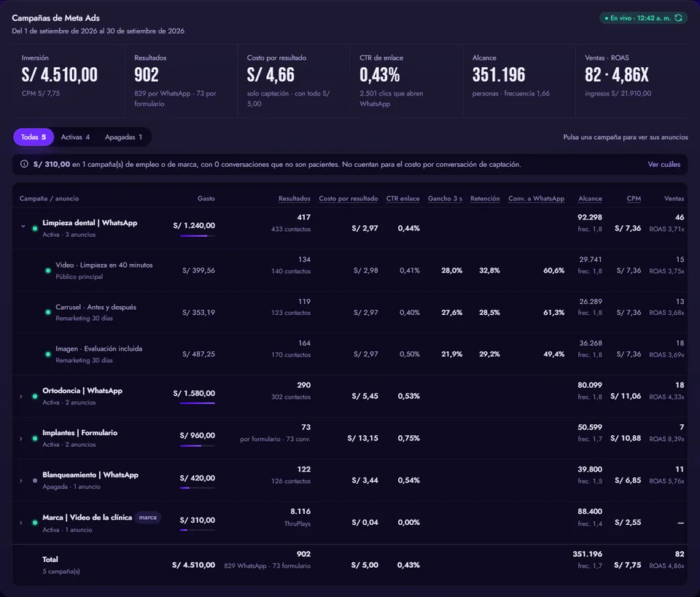Click the spend bar under S/ 1.240,00
This screenshot has height=597, width=700.
[198, 235]
